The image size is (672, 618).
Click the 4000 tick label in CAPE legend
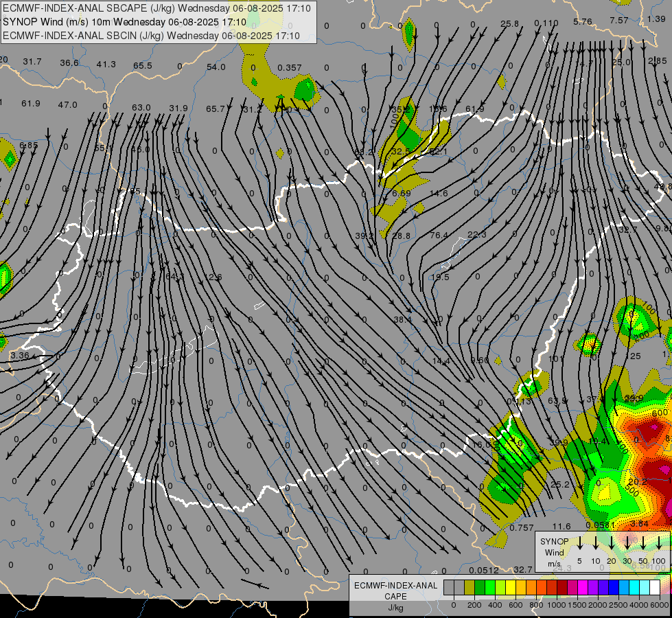click(640, 605)
